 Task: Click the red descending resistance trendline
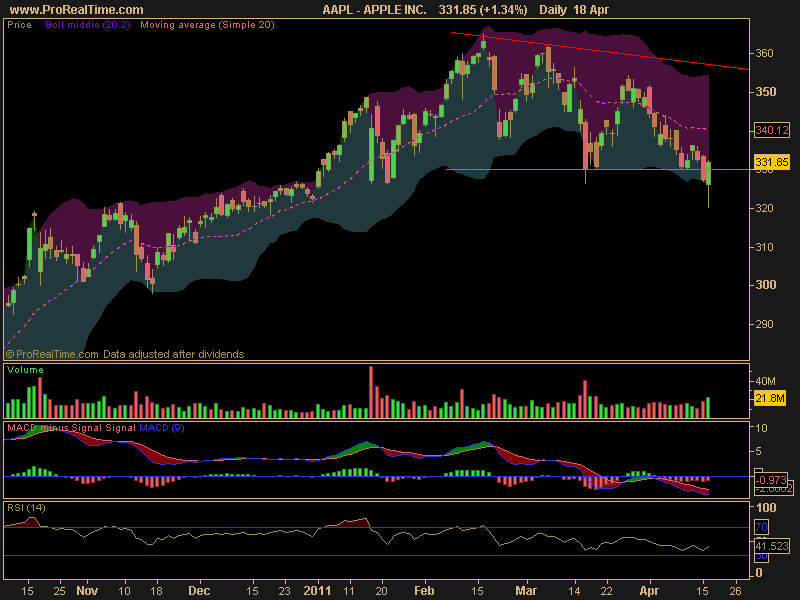point(600,51)
